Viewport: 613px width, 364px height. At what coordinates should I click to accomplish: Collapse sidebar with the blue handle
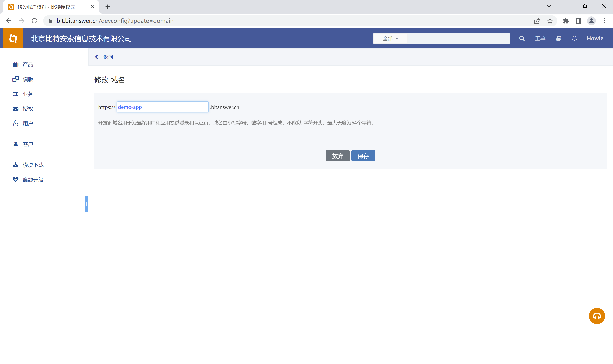pyautogui.click(x=86, y=204)
